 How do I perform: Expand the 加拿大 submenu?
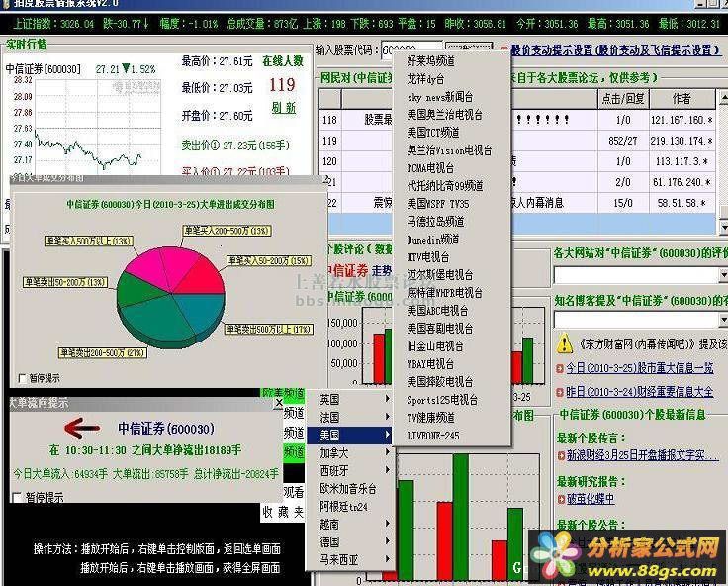(350, 452)
